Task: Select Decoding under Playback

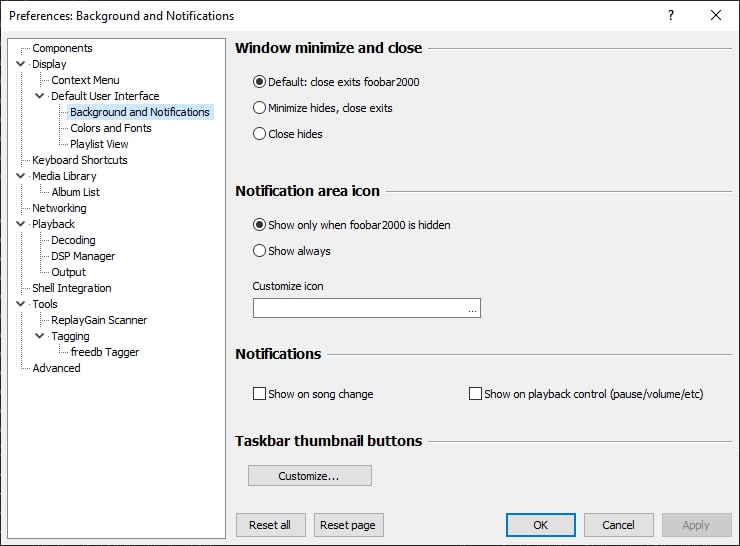Action: pyautogui.click(x=73, y=240)
